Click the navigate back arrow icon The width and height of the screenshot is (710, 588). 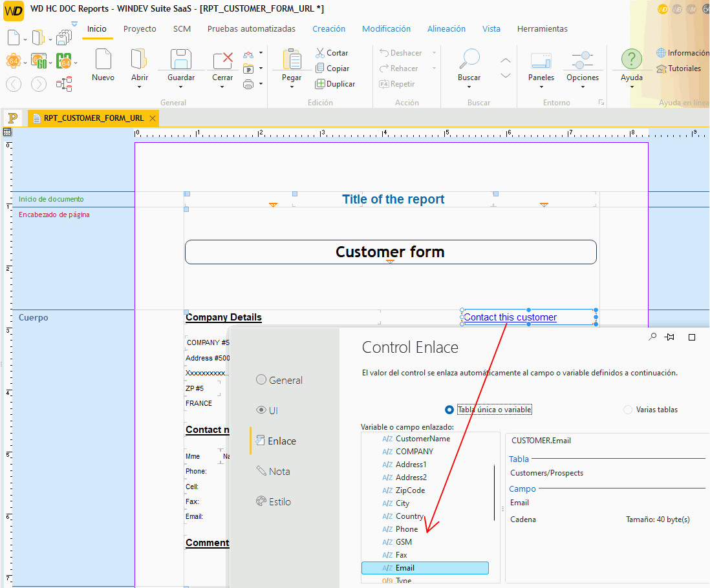14,84
